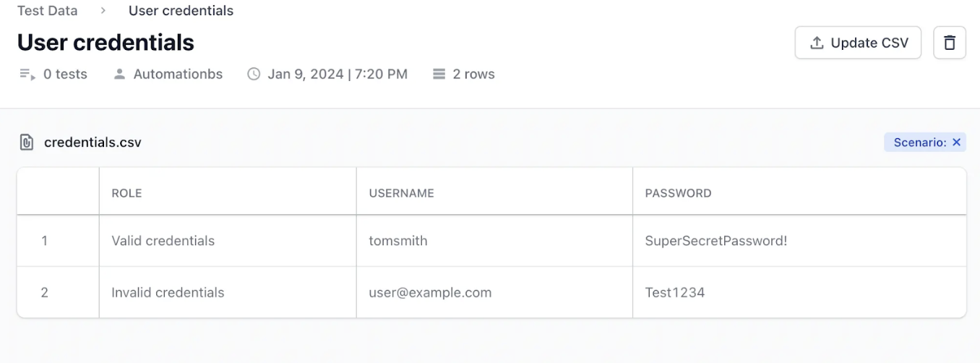The image size is (980, 363).
Task: Click the tests list icon
Action: 27,74
